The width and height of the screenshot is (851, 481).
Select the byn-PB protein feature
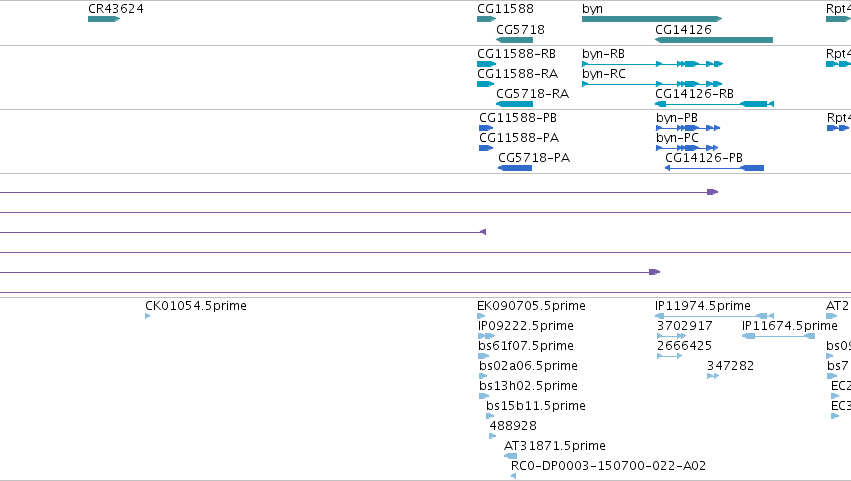point(688,128)
